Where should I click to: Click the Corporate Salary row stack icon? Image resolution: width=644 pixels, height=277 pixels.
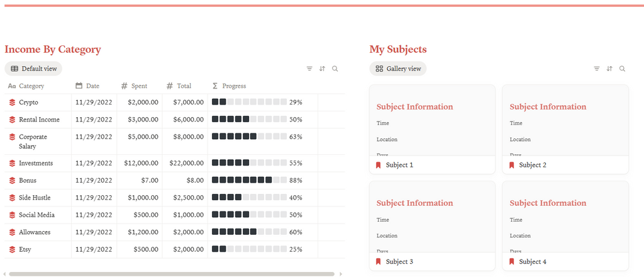(x=13, y=137)
